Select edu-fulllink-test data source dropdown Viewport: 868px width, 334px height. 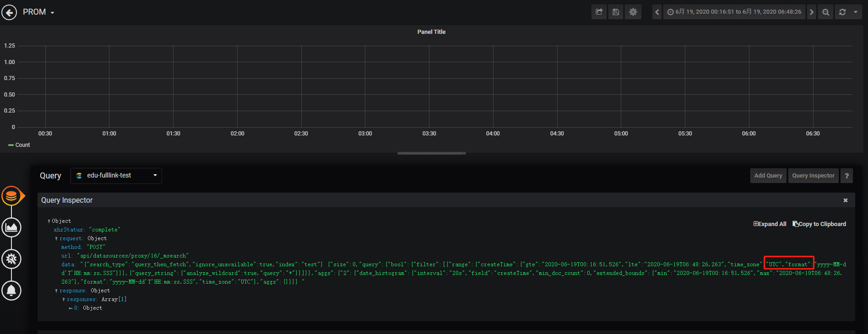116,176
